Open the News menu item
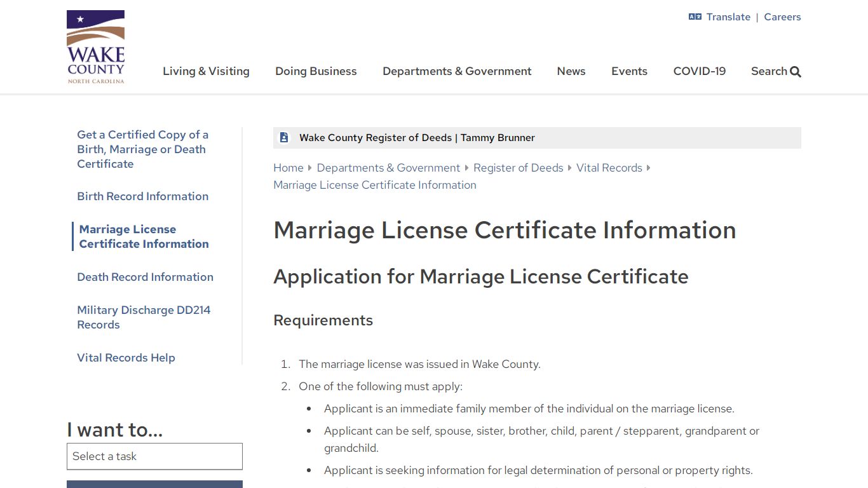868x488 pixels. (571, 71)
